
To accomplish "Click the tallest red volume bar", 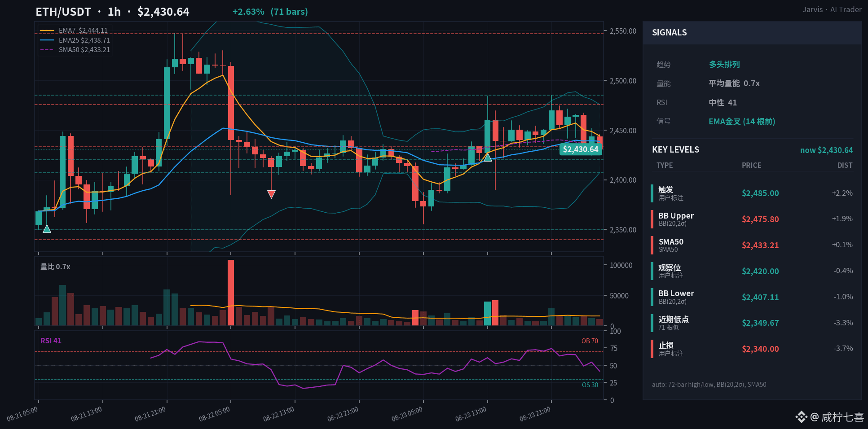I will [x=231, y=293].
